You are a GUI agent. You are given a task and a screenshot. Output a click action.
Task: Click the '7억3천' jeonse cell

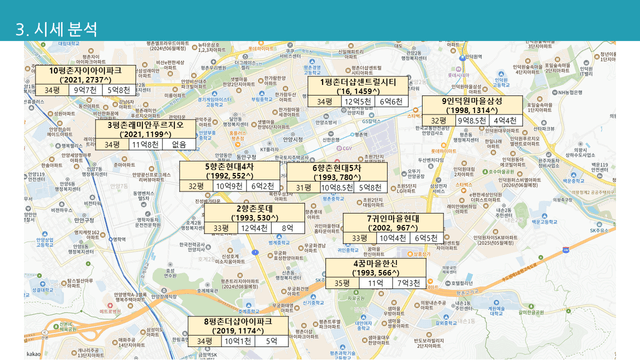click(409, 283)
